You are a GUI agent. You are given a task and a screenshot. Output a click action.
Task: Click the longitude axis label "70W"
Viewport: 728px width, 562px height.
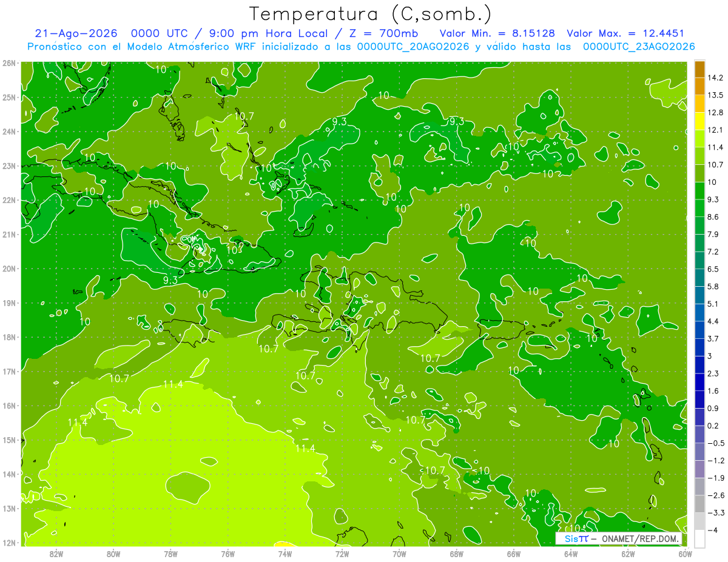[399, 554]
